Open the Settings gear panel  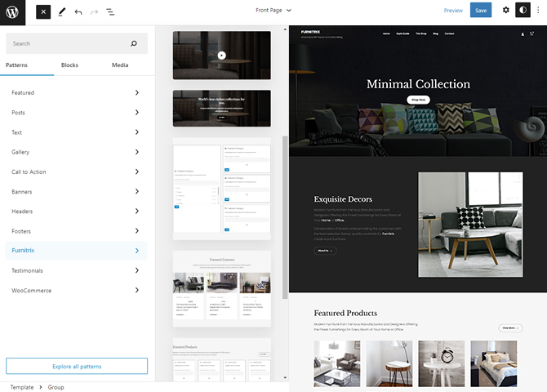(505, 11)
